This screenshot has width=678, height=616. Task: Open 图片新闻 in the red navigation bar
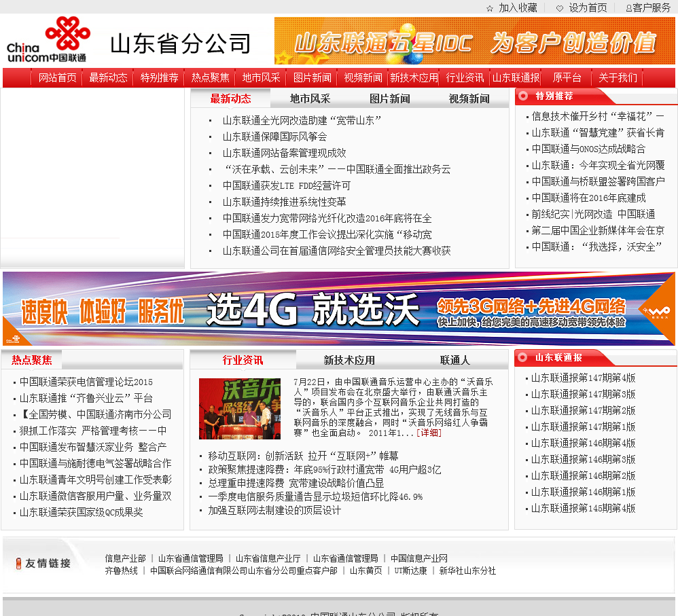tap(313, 78)
